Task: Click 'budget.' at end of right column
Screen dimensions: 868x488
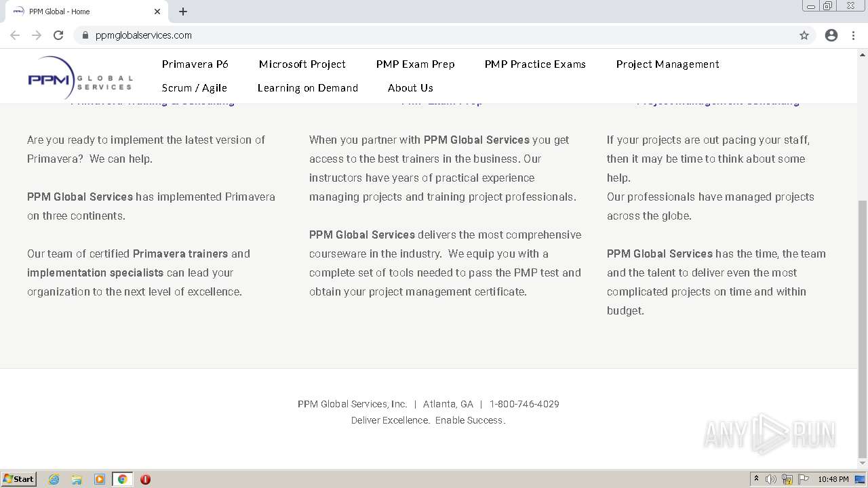Action: 625,310
